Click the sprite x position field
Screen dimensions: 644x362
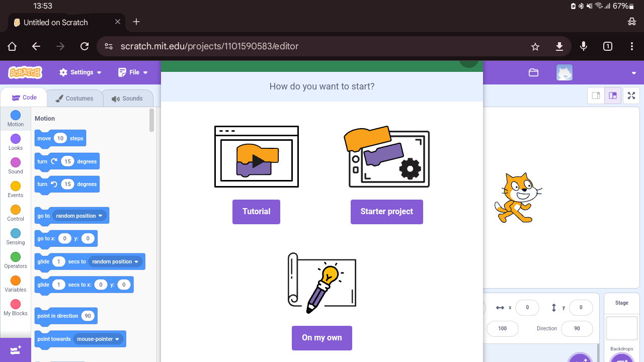point(527,307)
